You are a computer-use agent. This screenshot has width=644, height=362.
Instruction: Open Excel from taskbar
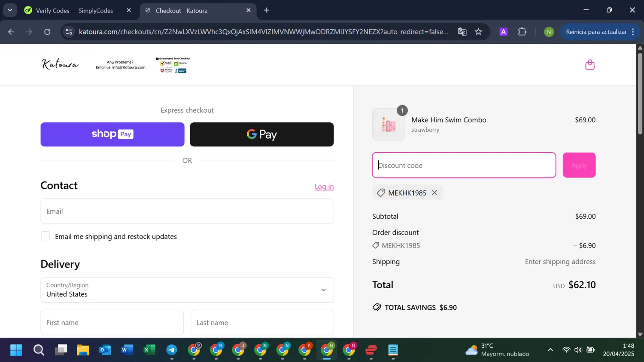pyautogui.click(x=149, y=350)
